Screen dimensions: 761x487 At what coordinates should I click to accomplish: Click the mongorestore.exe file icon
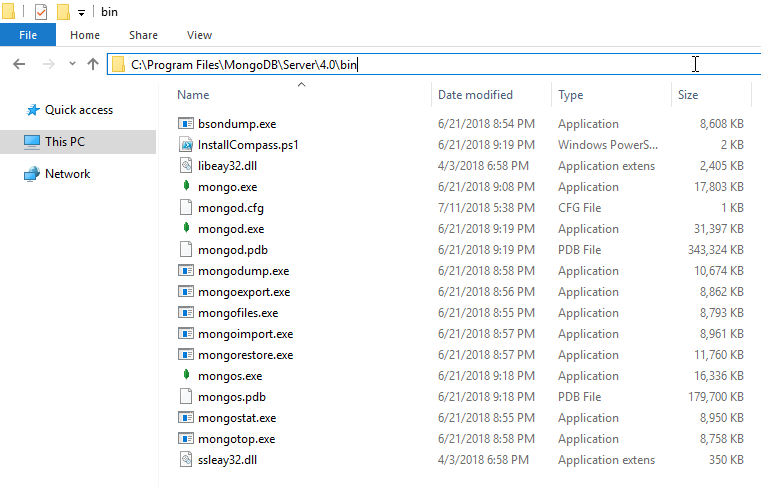(186, 354)
